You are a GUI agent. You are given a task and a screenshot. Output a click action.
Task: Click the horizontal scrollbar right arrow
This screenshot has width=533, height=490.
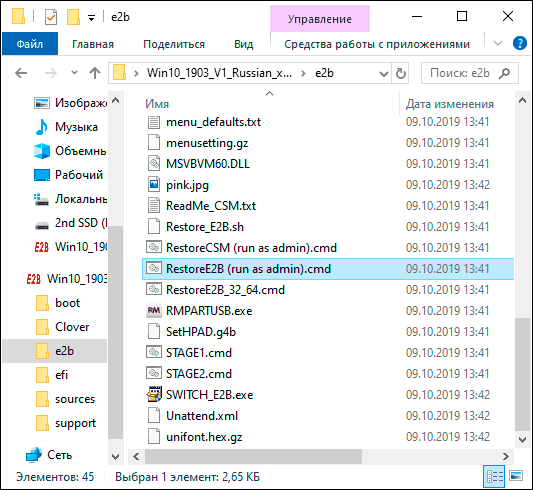(505, 456)
